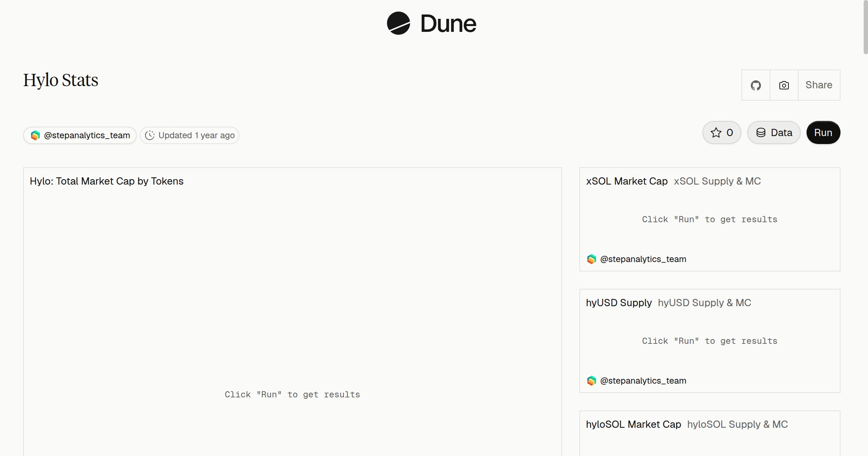Open the hyloSOL Market Cap title
This screenshot has height=456, width=868.
pyautogui.click(x=634, y=424)
